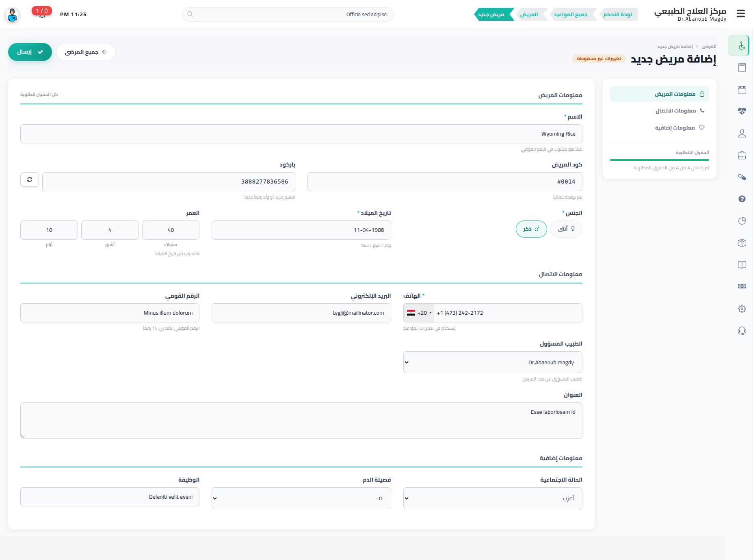The image size is (753, 560).
Task: Open the فصيلة الدم dropdown
Action: click(301, 498)
